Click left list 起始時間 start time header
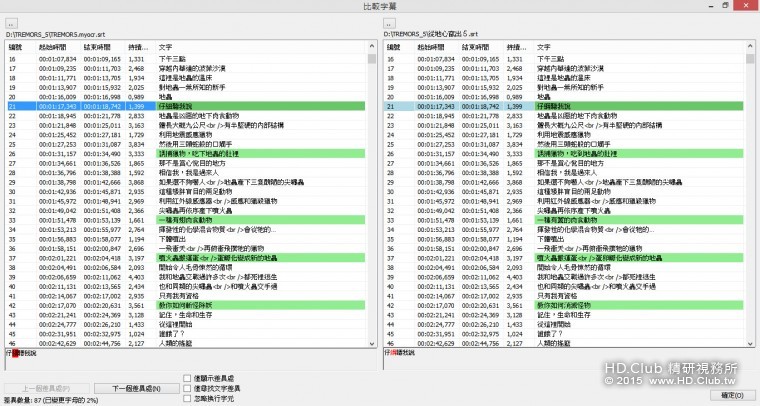Viewport: 760px width, 406px height. 58,47
